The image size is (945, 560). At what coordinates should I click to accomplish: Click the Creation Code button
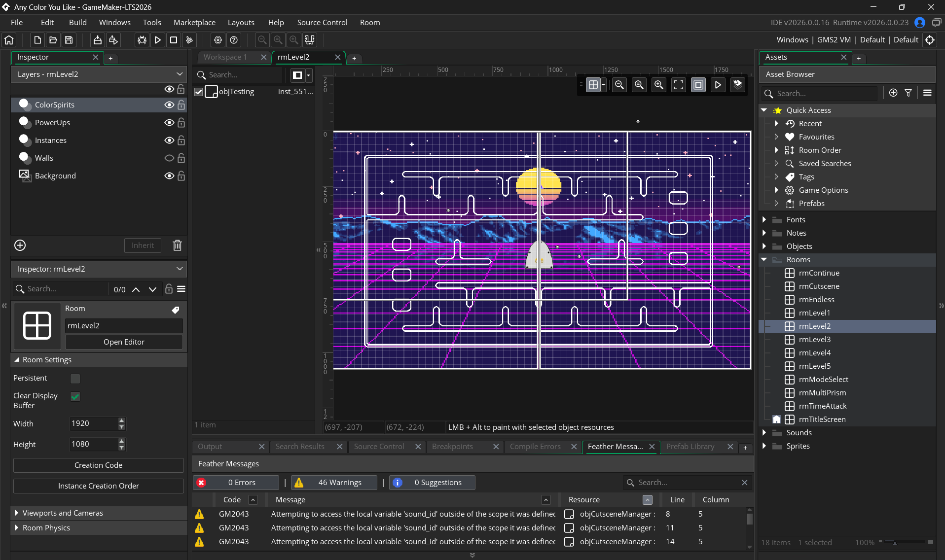tap(99, 465)
